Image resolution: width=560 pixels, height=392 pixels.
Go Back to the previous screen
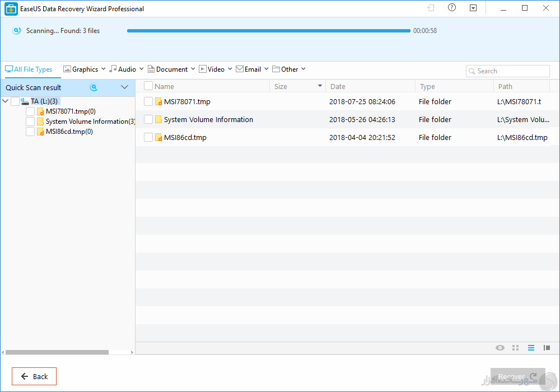[x=34, y=376]
